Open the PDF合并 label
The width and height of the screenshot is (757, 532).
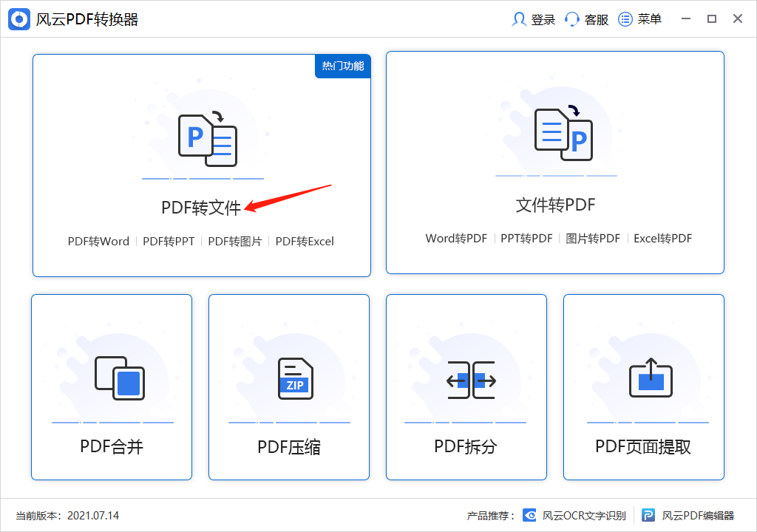pyautogui.click(x=112, y=446)
